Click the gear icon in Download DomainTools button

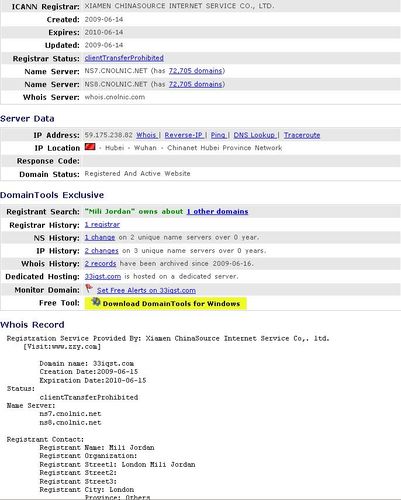tap(96, 302)
